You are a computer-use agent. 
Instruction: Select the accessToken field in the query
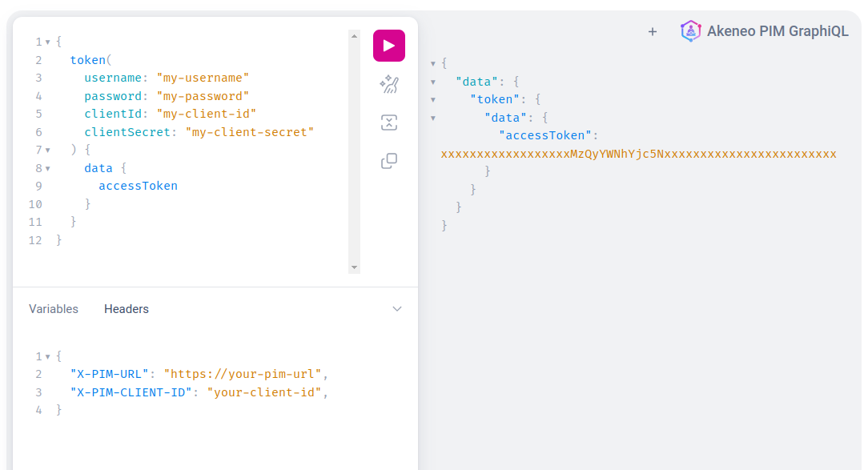coord(138,185)
